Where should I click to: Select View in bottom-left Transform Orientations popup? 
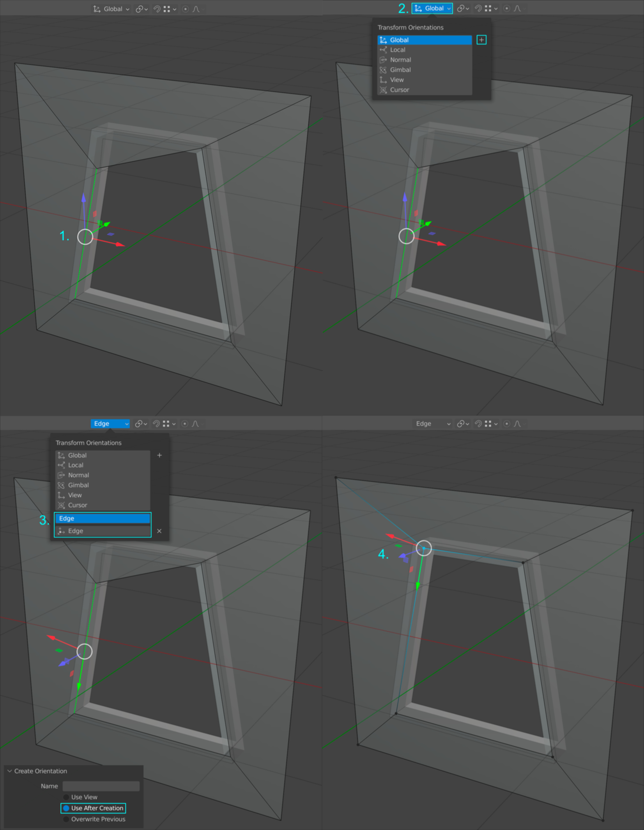[103, 495]
